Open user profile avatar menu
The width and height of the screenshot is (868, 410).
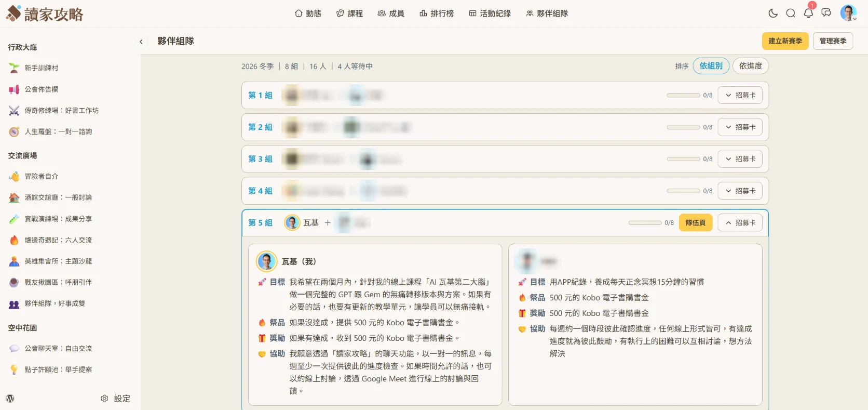[x=848, y=13]
